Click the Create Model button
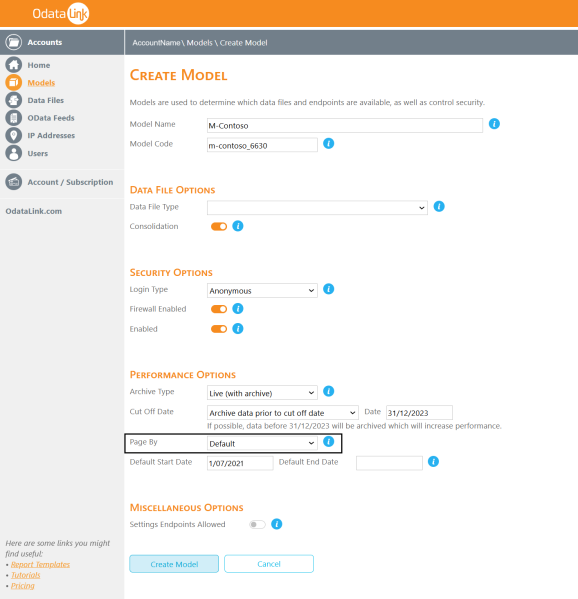This screenshot has width=578, height=599. coord(174,564)
